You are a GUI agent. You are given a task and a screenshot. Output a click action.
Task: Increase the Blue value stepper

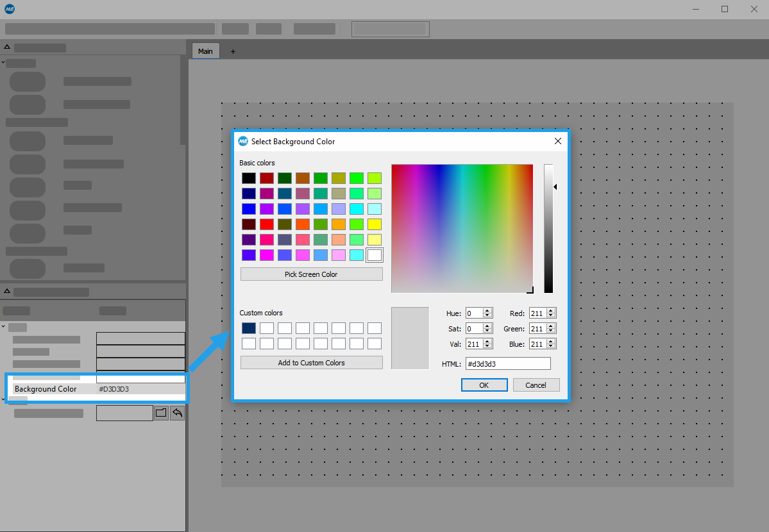[552, 342]
